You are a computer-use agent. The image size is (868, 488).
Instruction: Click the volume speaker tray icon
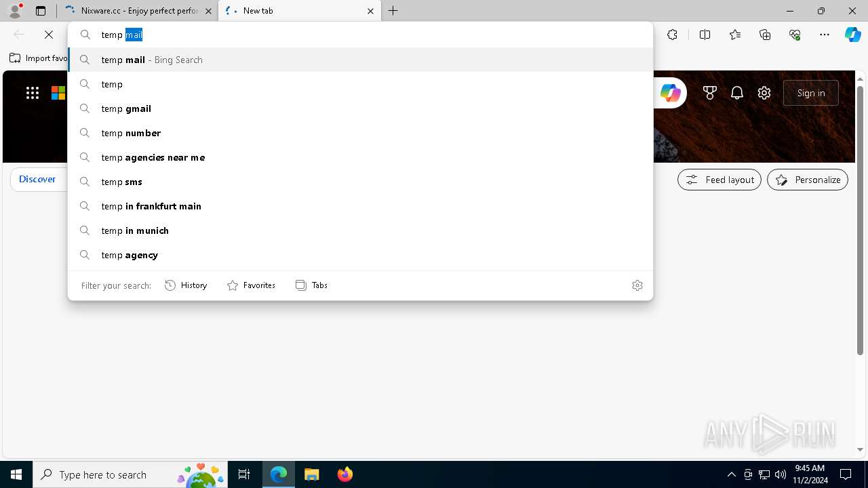click(781, 474)
